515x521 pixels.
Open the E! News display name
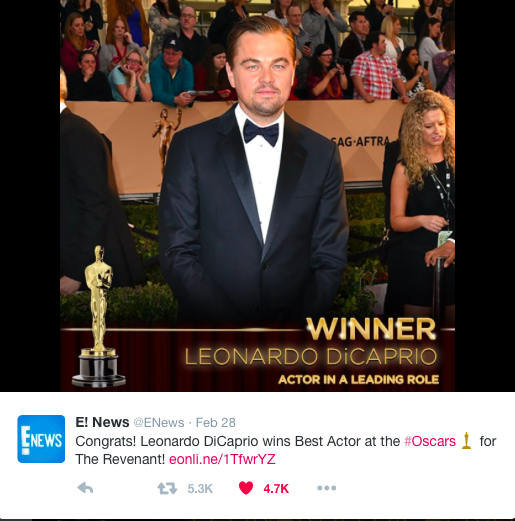(x=102, y=422)
